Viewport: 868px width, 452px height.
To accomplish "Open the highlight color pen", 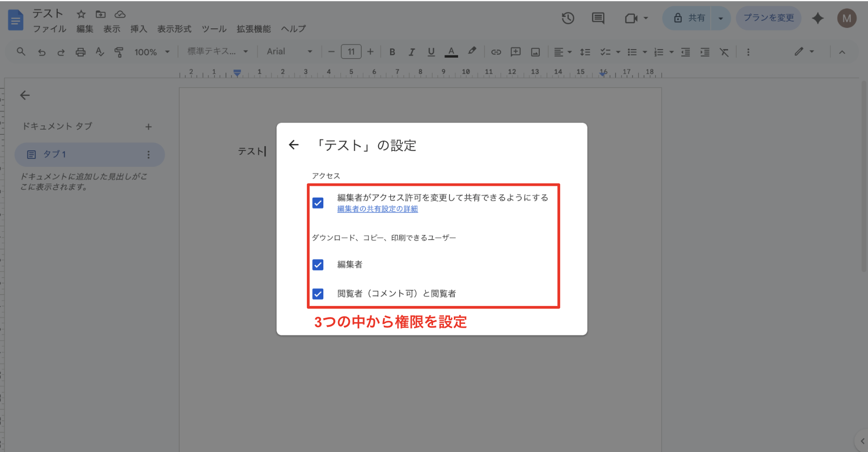I will coord(472,51).
